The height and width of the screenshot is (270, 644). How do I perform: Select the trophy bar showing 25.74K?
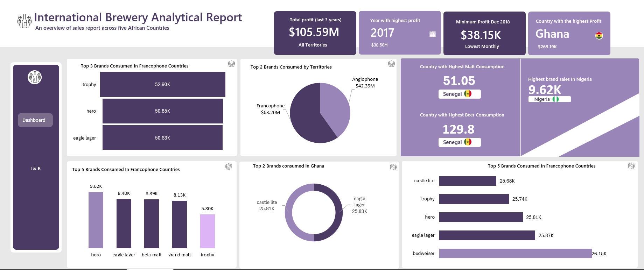pyautogui.click(x=474, y=199)
